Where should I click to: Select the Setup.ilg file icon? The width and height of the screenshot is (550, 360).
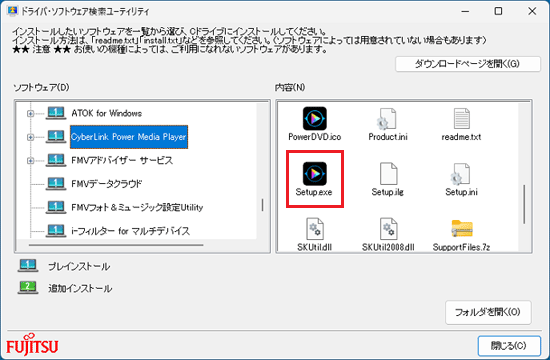[388, 174]
